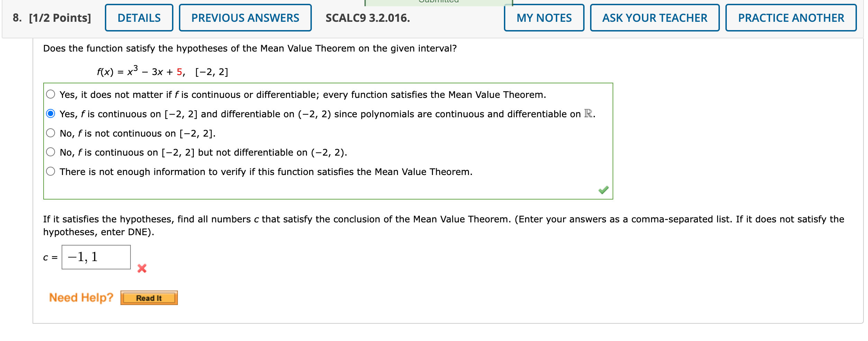Select 'every function satisfies the Mean Value Theorem' option
This screenshot has width=868, height=341.
point(51,93)
